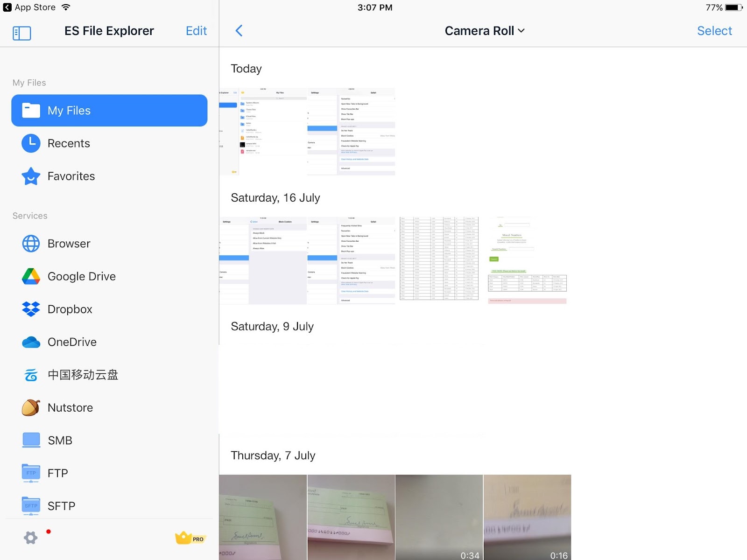The image size is (747, 560).
Task: Open first 7 July cheque photo
Action: coord(263,517)
